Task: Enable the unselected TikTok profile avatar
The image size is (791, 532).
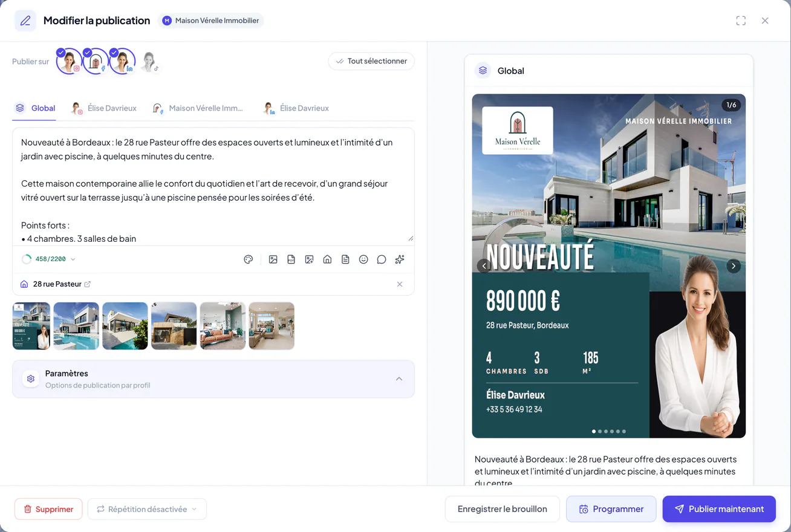Action: (x=149, y=62)
